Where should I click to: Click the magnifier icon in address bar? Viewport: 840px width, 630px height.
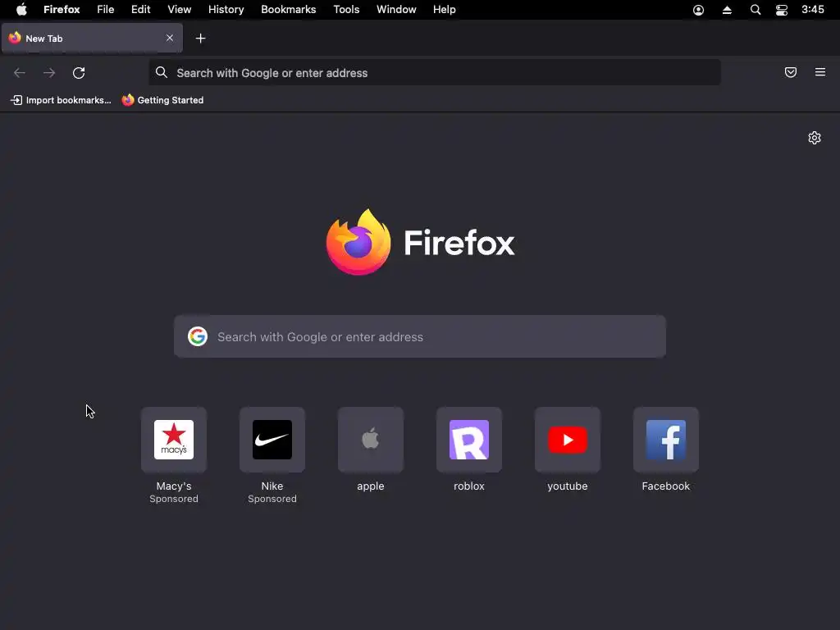click(162, 72)
